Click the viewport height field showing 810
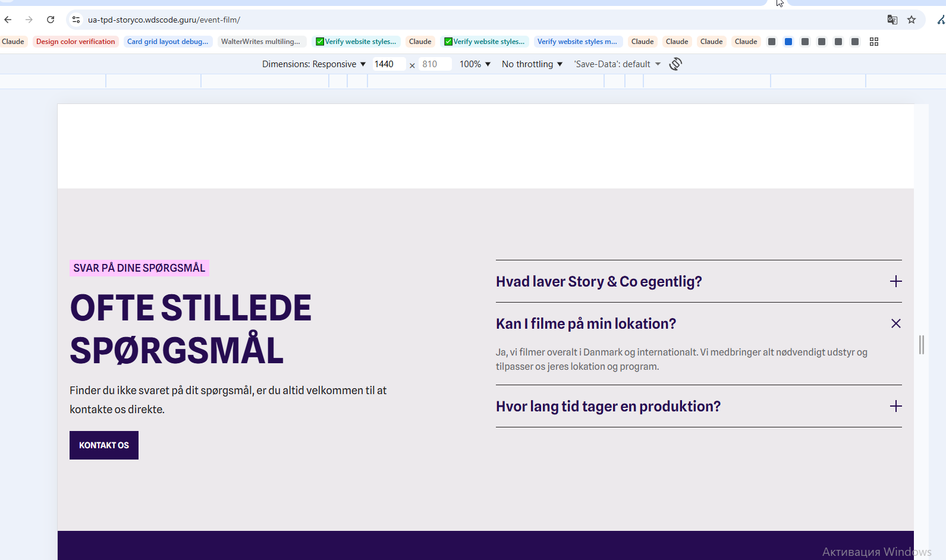The height and width of the screenshot is (560, 946). (x=435, y=64)
